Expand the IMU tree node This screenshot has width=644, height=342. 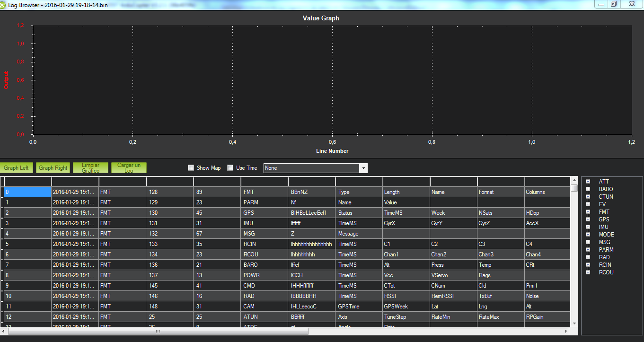(x=588, y=227)
